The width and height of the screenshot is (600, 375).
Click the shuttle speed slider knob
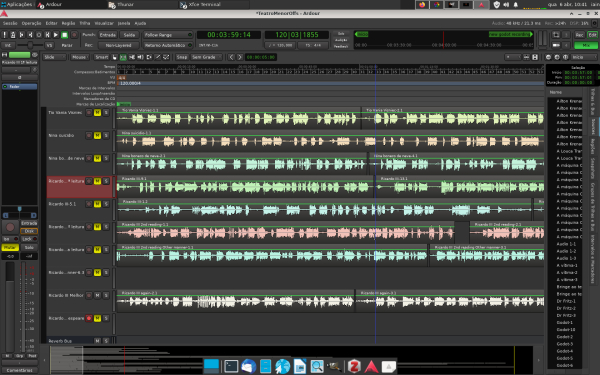30,45
